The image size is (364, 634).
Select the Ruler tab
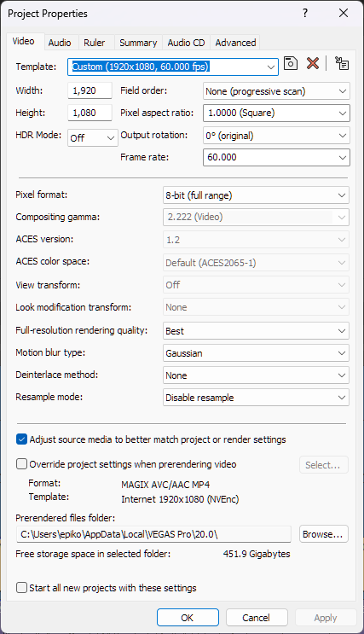click(x=94, y=43)
